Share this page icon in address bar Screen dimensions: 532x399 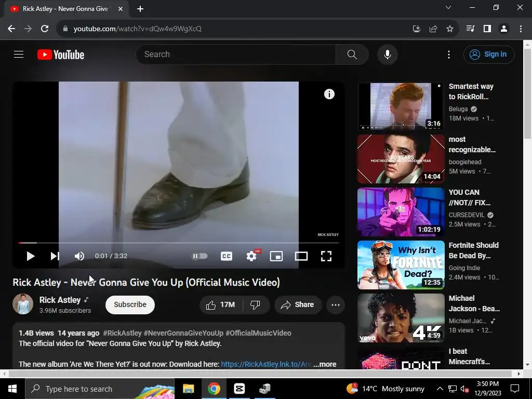click(433, 29)
